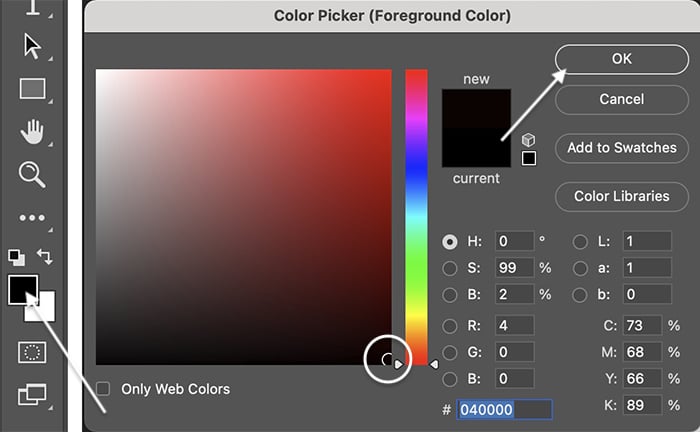The height and width of the screenshot is (432, 700).
Task: Select the Rectangle shape tool
Action: pos(33,88)
